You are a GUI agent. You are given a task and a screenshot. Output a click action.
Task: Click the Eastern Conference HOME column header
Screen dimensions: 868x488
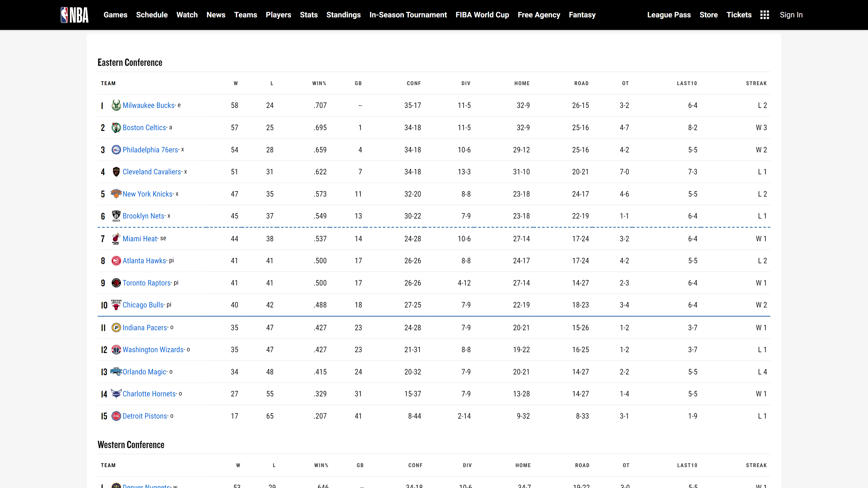click(x=522, y=83)
